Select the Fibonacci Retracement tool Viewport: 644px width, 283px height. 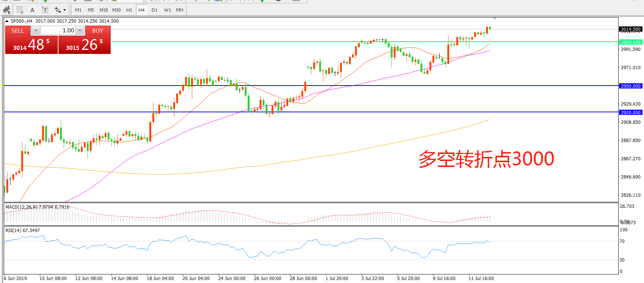point(20,10)
